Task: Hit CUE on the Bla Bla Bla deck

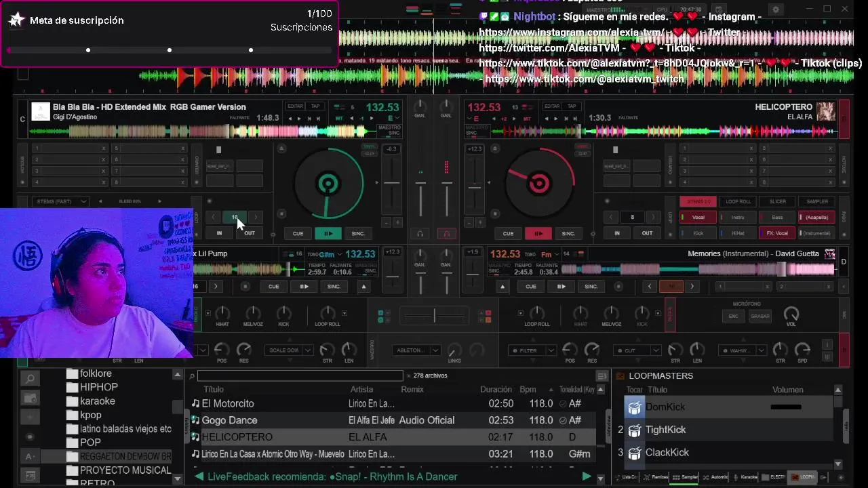Action: (x=298, y=234)
